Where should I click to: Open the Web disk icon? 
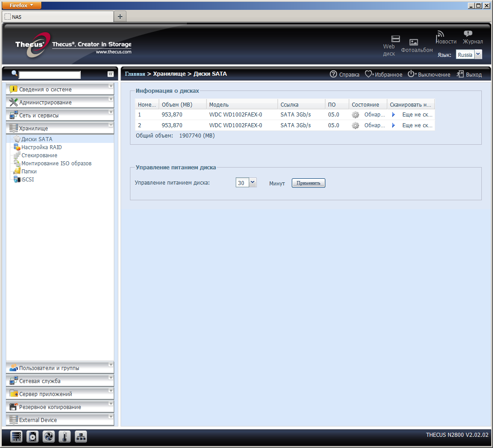pyautogui.click(x=395, y=39)
